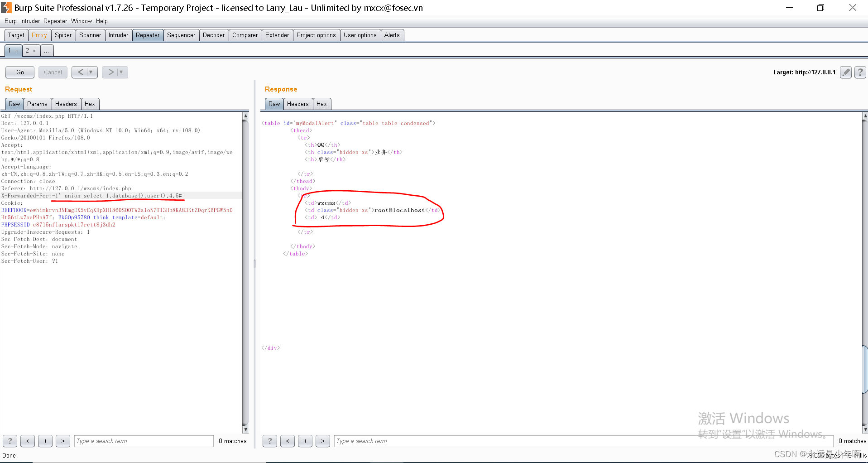The image size is (868, 463).
Task: Go forward to next request in history
Action: coord(111,72)
